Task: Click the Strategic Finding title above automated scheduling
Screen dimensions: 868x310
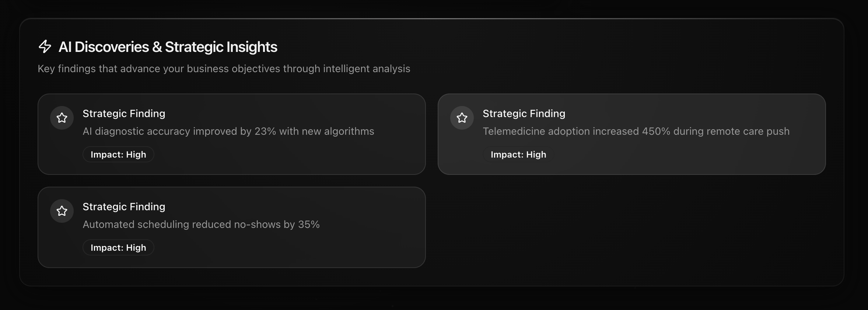Action: (124, 207)
